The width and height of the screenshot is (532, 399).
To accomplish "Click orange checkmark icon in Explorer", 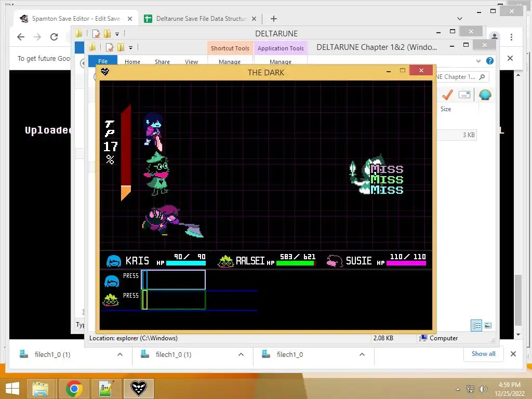I will [x=447, y=95].
